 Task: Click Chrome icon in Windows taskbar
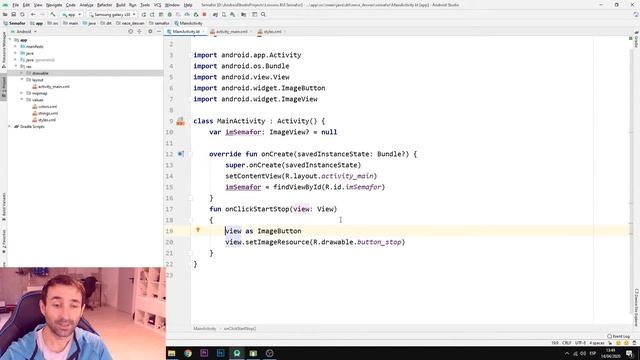click(188, 353)
